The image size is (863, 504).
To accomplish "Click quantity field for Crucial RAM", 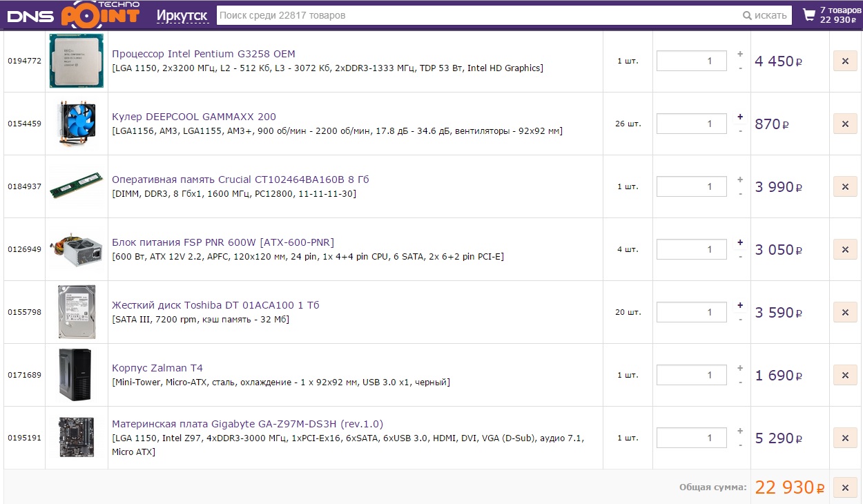I will tap(692, 186).
